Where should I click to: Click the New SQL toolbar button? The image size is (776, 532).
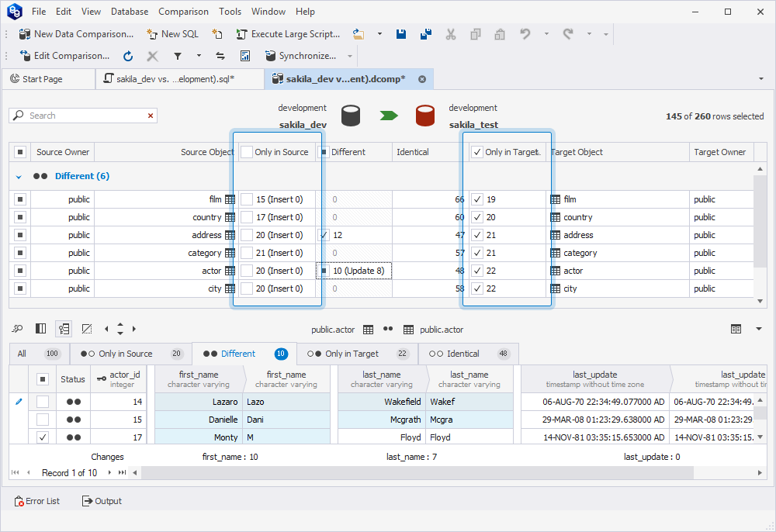tap(172, 34)
